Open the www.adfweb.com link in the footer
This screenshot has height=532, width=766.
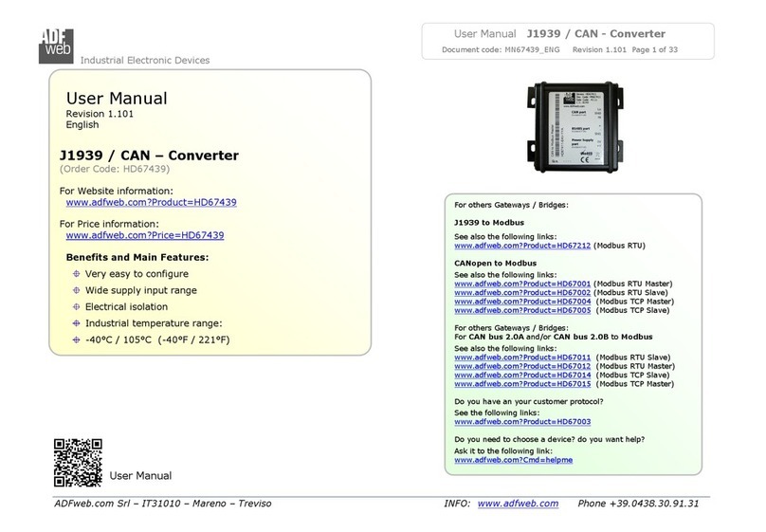point(518,504)
